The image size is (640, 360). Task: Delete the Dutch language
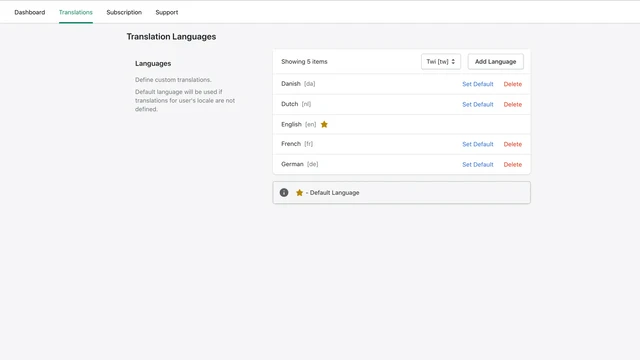(x=513, y=104)
